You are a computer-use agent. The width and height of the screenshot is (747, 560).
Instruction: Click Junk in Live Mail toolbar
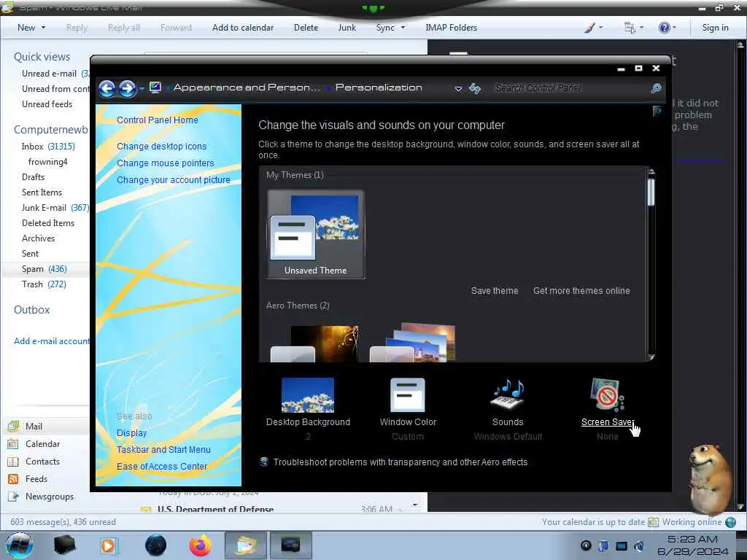[x=347, y=28]
